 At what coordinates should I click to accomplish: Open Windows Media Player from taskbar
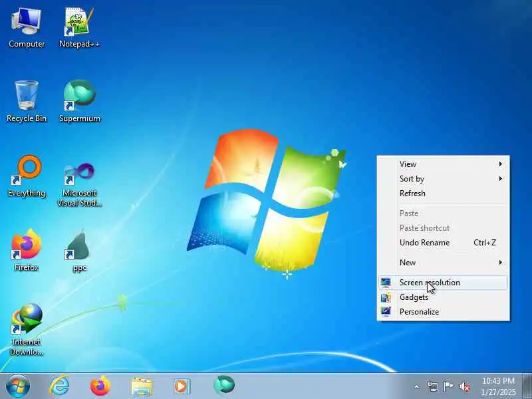tap(182, 386)
